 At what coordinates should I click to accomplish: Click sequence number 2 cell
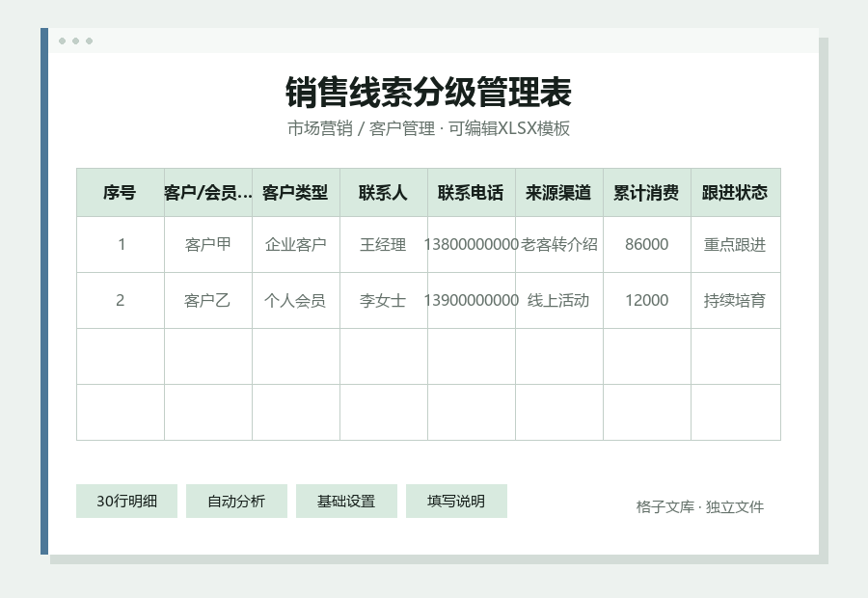121,300
